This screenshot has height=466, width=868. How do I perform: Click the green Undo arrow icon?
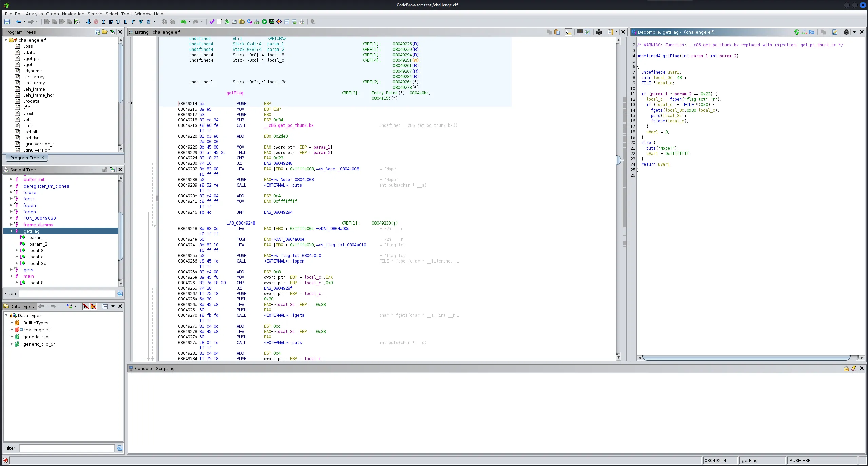(183, 22)
